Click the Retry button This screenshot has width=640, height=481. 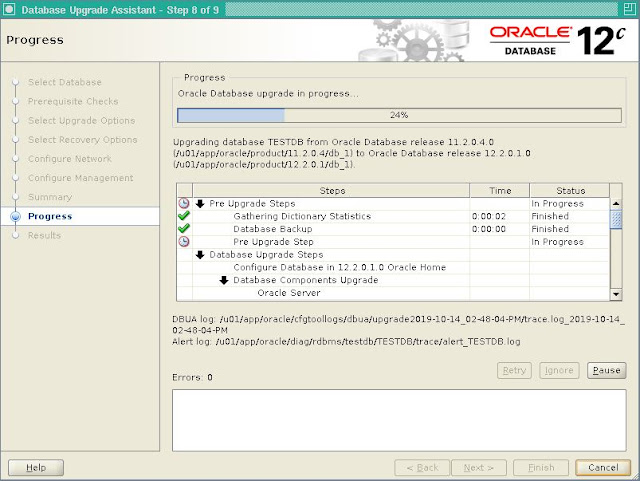514,370
